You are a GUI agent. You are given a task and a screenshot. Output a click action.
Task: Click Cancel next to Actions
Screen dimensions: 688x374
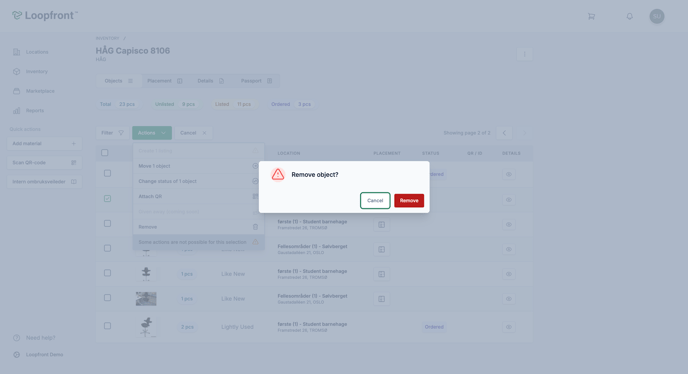coord(194,133)
